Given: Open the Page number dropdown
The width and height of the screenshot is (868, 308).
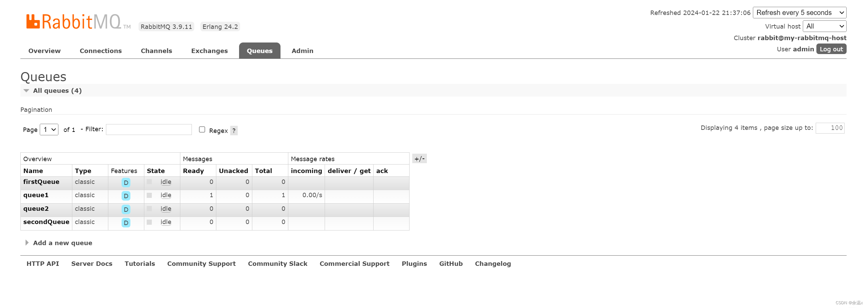Looking at the screenshot, I should 49,130.
